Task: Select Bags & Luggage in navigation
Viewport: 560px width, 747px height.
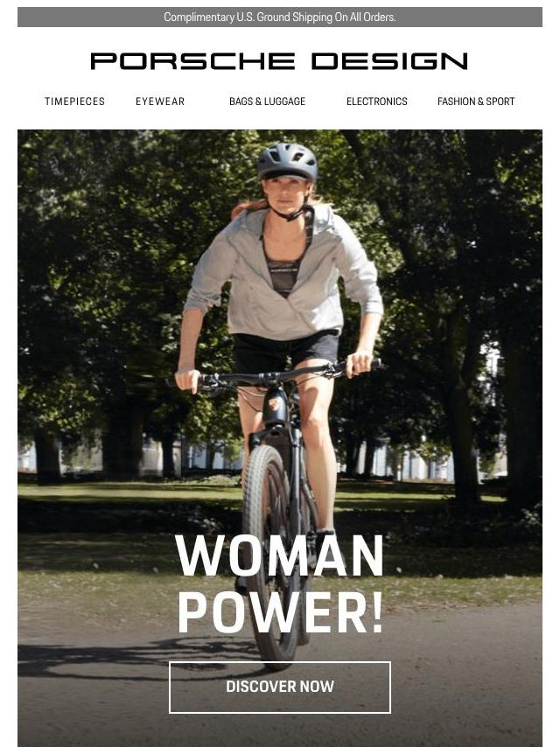Action: (268, 101)
